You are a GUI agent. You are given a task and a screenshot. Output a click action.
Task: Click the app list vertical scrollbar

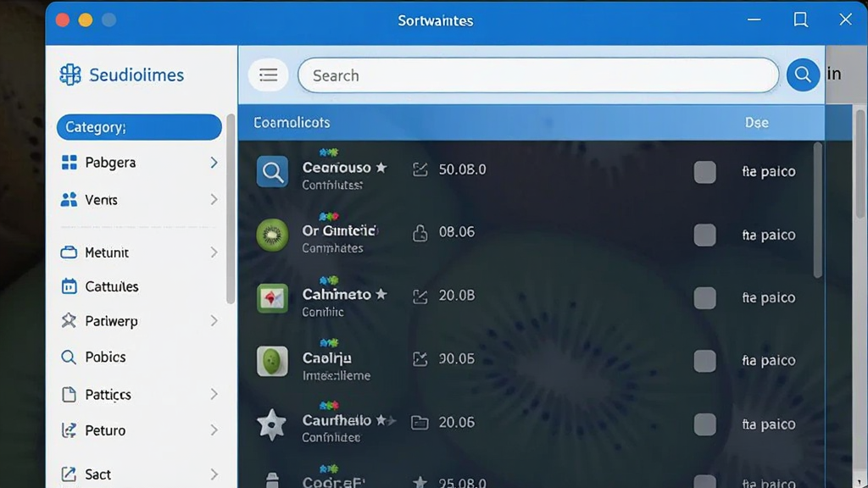point(818,210)
